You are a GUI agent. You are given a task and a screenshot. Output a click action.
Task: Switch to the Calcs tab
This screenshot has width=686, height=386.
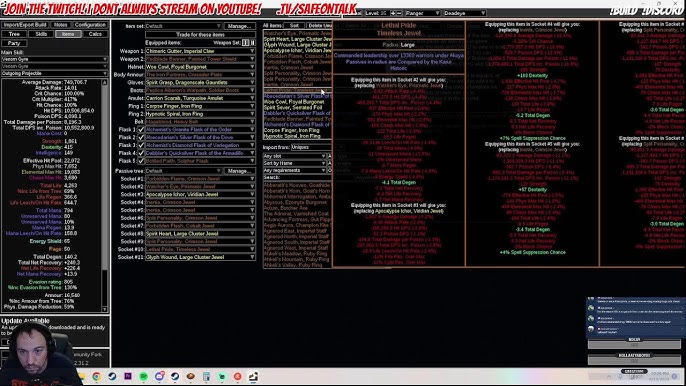click(x=95, y=34)
